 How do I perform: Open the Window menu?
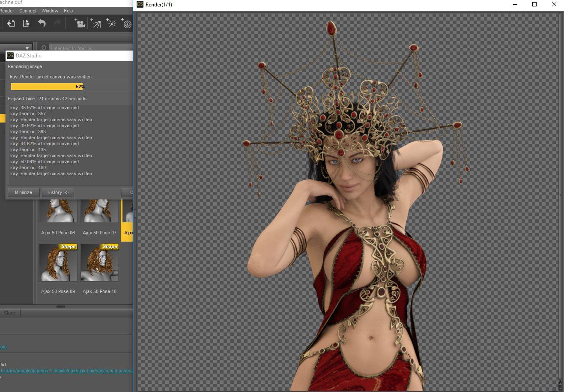coord(50,11)
